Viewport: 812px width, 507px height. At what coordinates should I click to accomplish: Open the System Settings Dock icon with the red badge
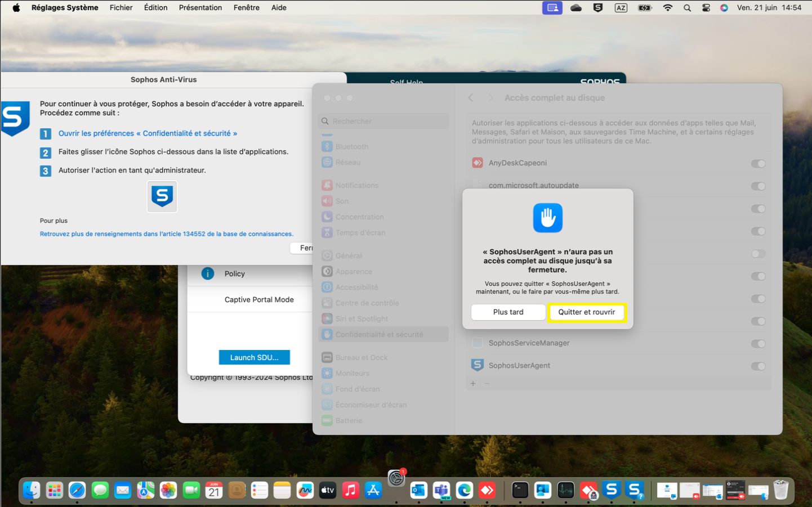point(396,478)
